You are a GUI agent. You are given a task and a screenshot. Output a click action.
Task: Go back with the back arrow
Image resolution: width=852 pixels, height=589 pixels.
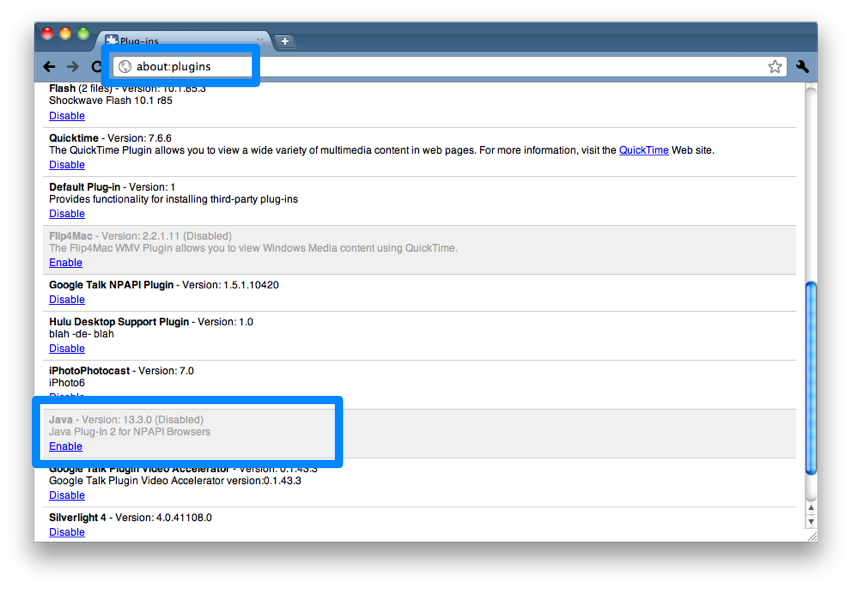pos(49,67)
